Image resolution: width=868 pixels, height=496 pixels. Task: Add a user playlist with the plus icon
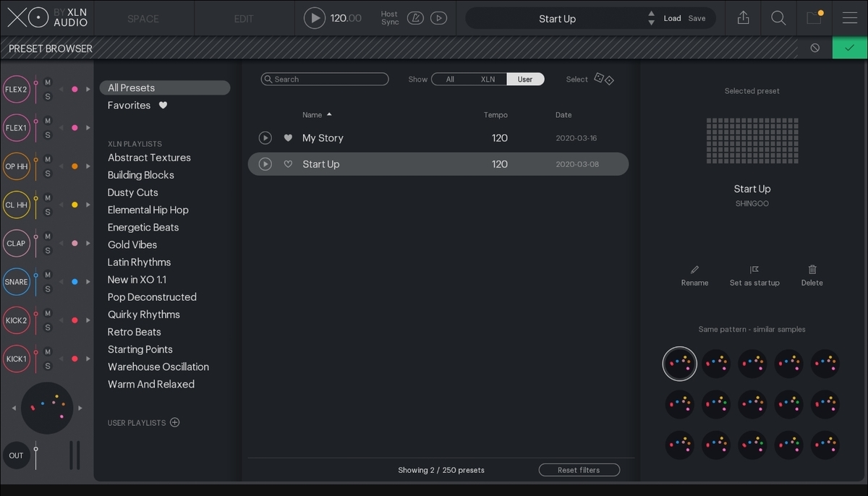174,422
